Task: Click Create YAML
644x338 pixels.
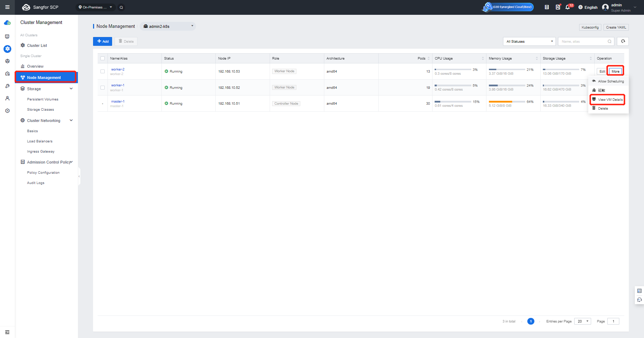Action: 616,27
